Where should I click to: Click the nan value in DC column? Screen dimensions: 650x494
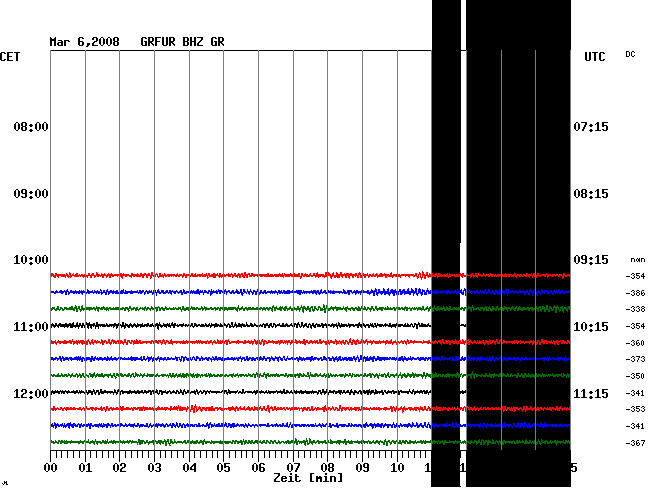[638, 260]
